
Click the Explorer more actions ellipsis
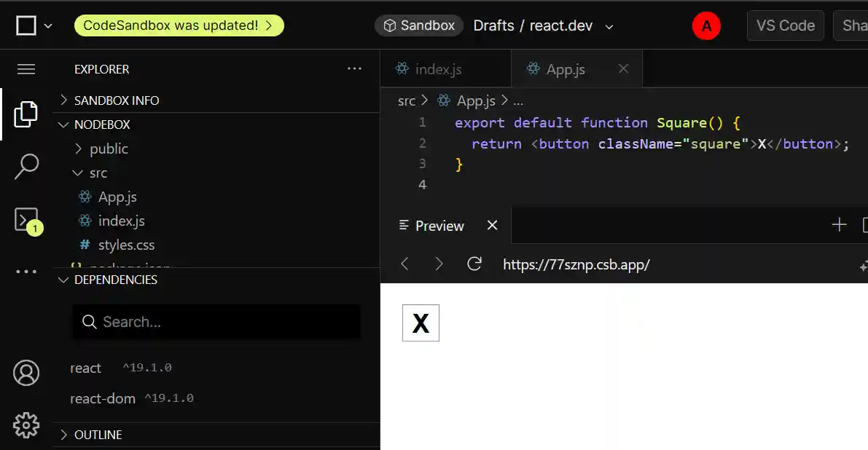click(355, 68)
